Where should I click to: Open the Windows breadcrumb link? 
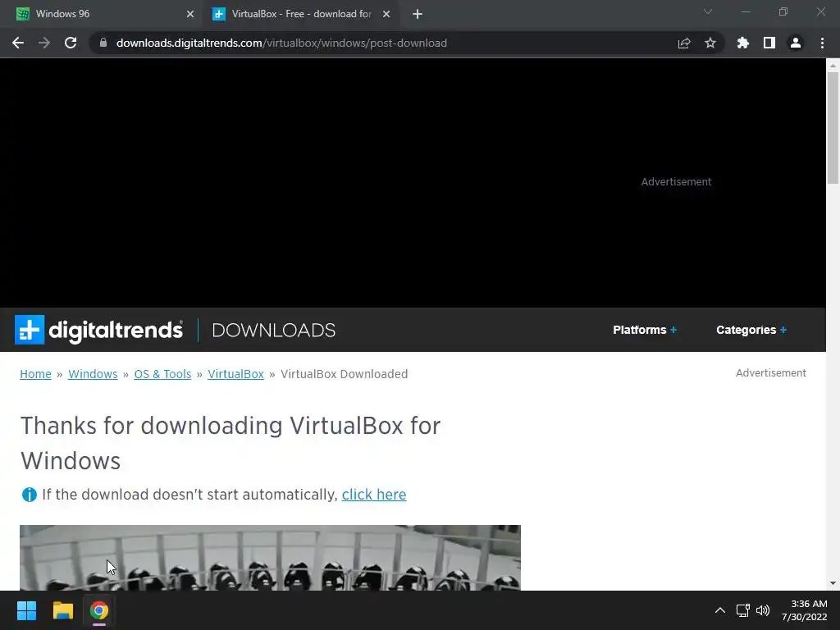(x=93, y=374)
